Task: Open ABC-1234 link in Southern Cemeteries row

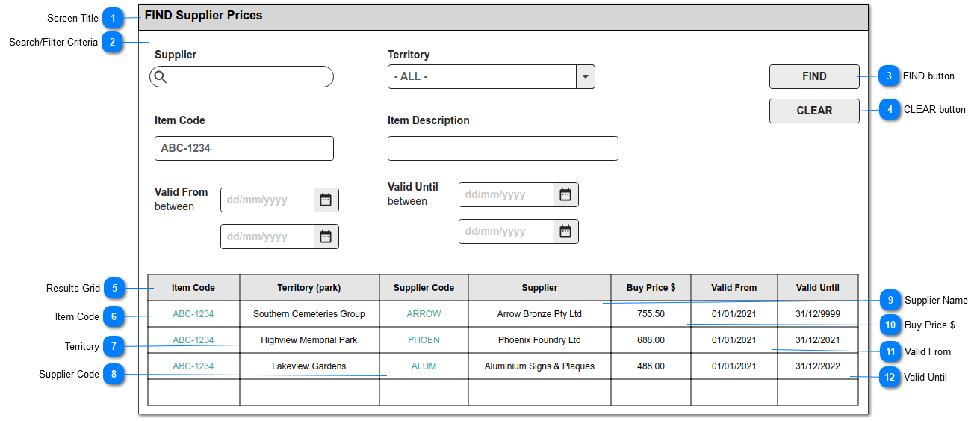Action: point(193,314)
